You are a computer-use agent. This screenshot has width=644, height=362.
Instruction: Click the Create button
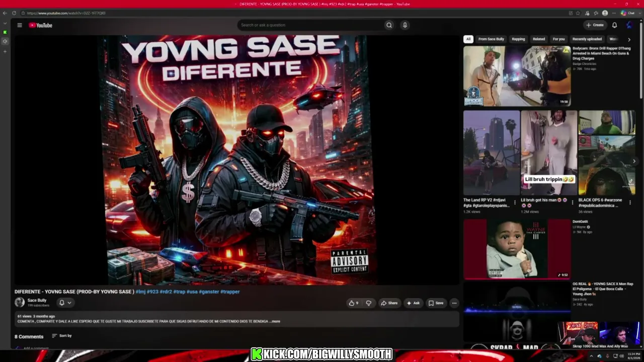tap(595, 25)
